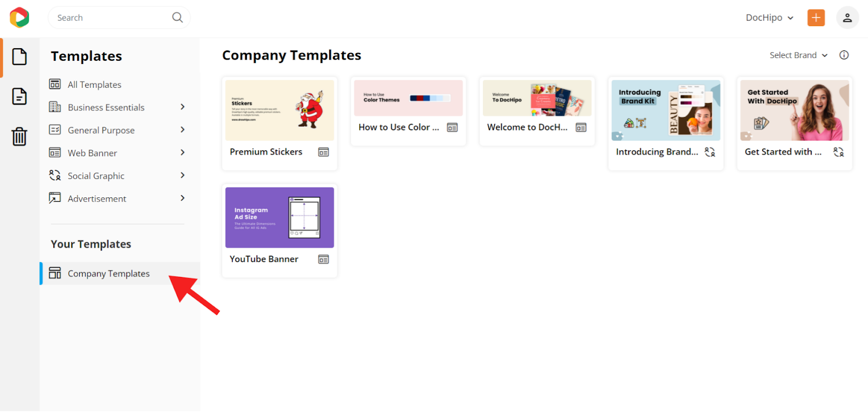Open the Select Brand dropdown
This screenshot has height=412, width=868.
[x=799, y=55]
